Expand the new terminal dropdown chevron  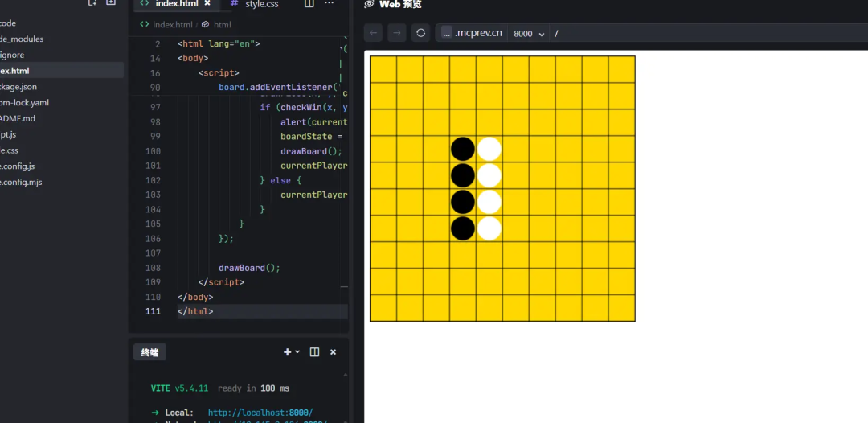pyautogui.click(x=297, y=352)
